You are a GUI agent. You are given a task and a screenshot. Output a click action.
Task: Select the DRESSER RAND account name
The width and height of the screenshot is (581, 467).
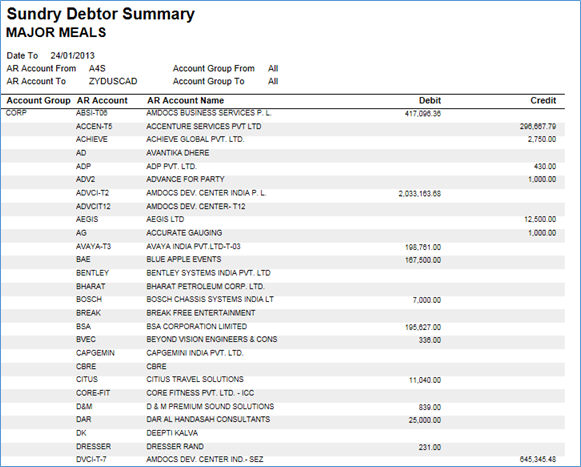click(175, 446)
